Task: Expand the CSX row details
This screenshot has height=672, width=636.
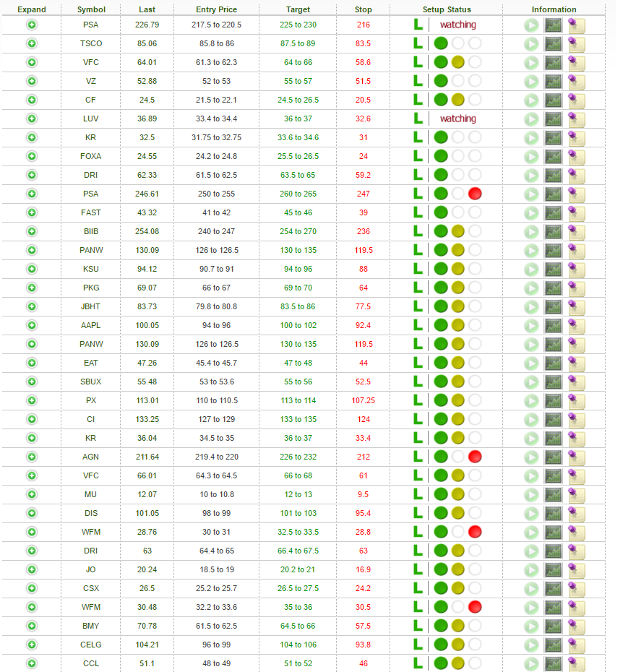Action: pyautogui.click(x=32, y=588)
